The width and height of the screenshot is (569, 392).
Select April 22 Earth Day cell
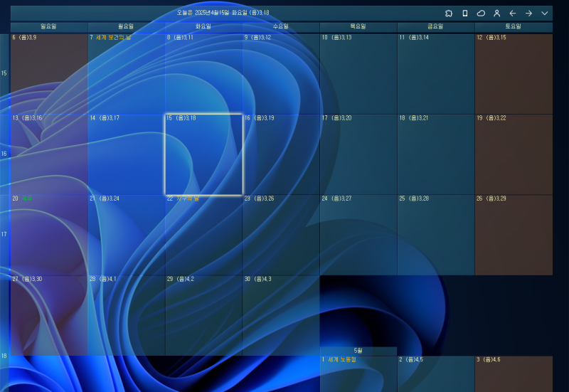click(x=204, y=235)
